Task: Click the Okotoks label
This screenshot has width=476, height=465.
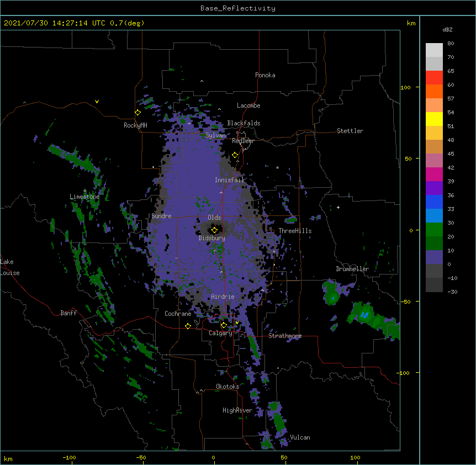Action: pyautogui.click(x=228, y=387)
